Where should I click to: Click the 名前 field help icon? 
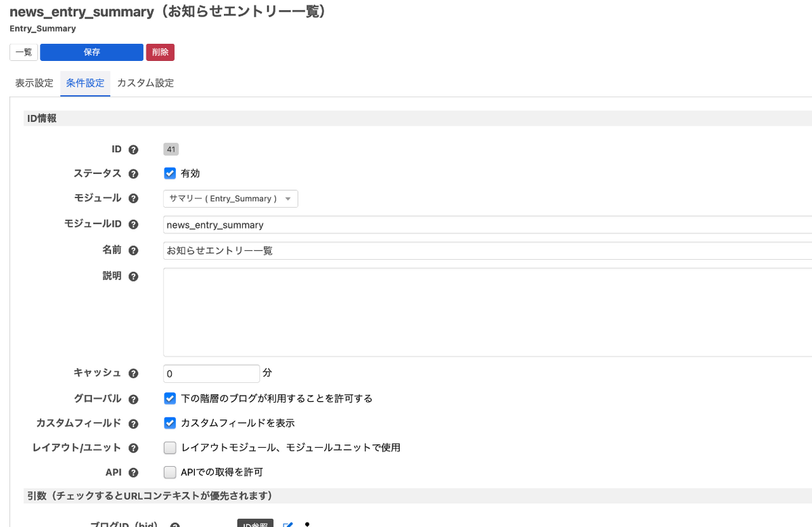point(133,249)
